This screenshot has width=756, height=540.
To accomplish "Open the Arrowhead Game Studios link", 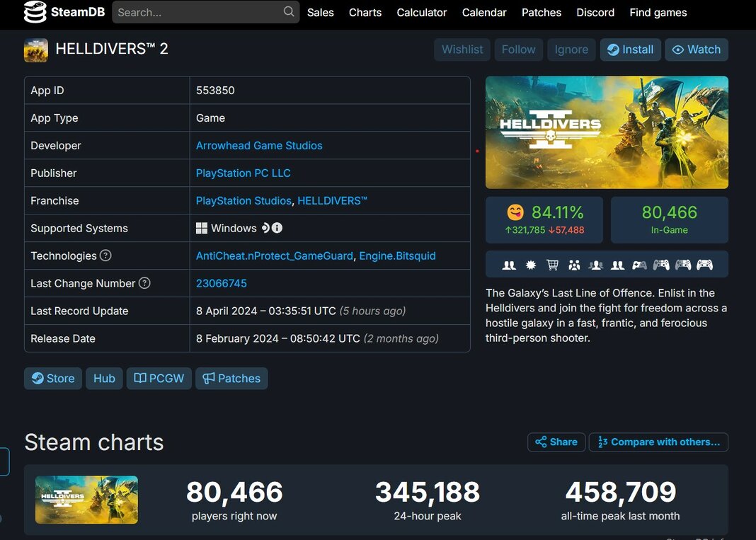I will pos(259,145).
